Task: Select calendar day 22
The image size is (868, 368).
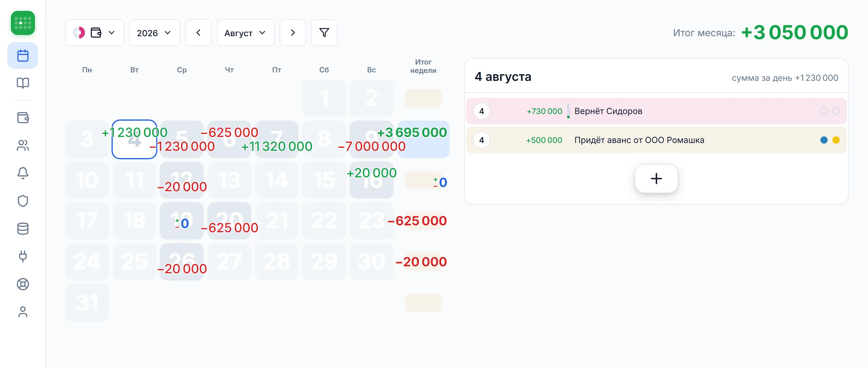Action: (324, 221)
